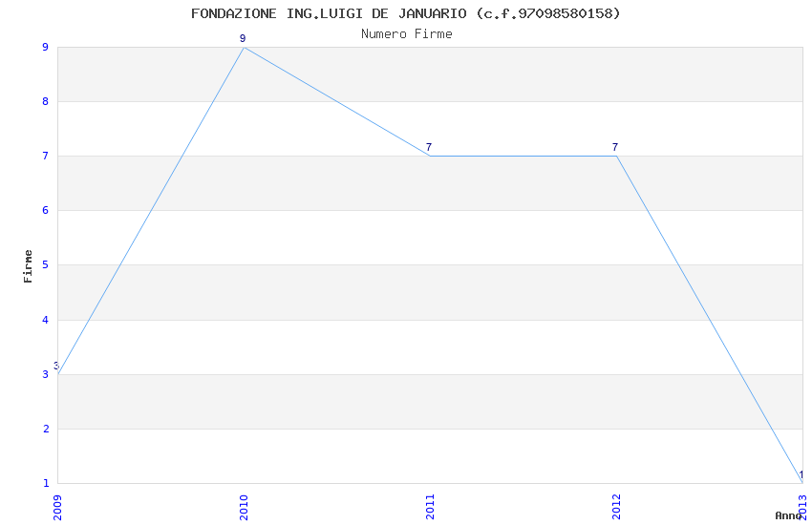Screen dimensions: 812x525
Task: Click y-axis tick value 7
Action: 46,156
